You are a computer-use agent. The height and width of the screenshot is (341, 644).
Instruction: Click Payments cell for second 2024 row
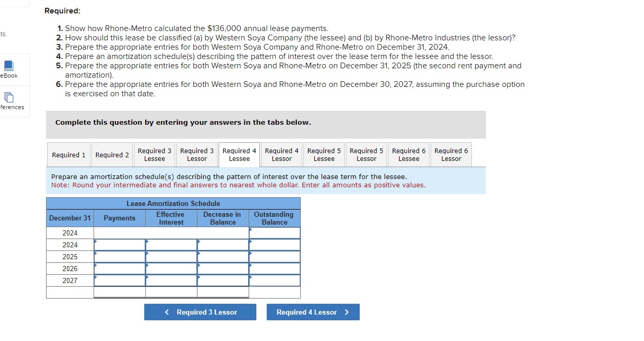(x=119, y=245)
